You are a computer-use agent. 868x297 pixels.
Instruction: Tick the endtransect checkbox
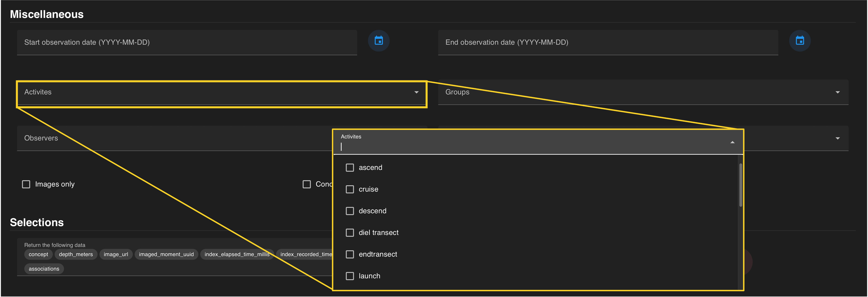(350, 254)
